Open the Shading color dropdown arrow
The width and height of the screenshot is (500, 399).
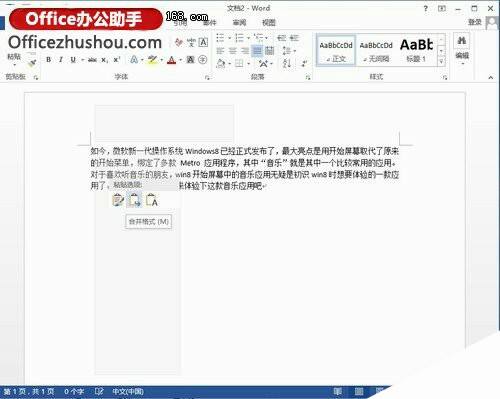point(229,63)
